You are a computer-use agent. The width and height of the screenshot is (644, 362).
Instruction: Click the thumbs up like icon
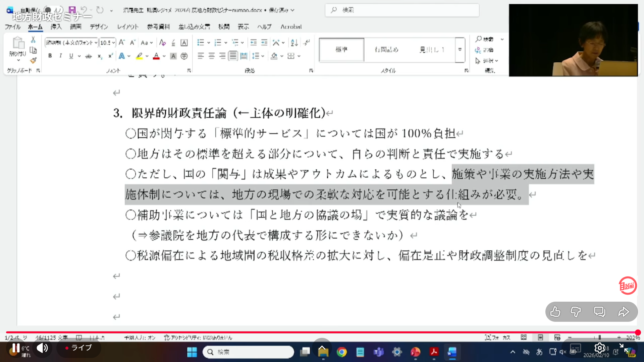coord(555,312)
